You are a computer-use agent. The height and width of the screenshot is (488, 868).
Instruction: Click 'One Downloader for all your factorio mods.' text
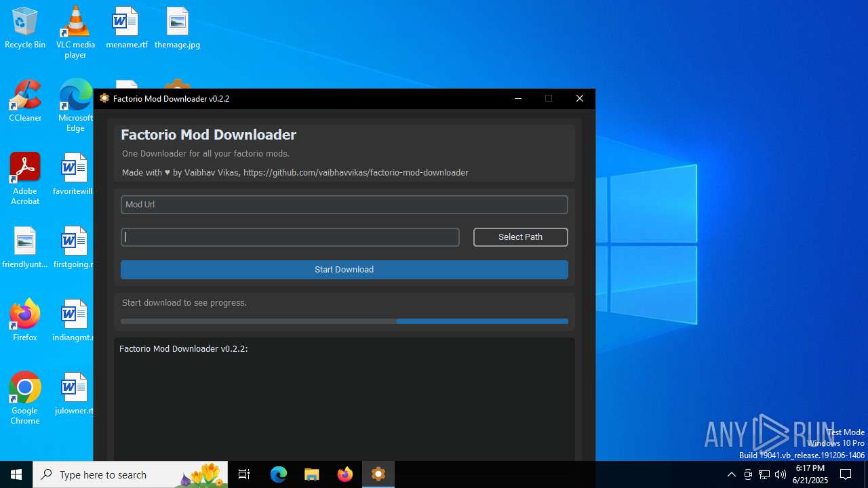coord(205,154)
